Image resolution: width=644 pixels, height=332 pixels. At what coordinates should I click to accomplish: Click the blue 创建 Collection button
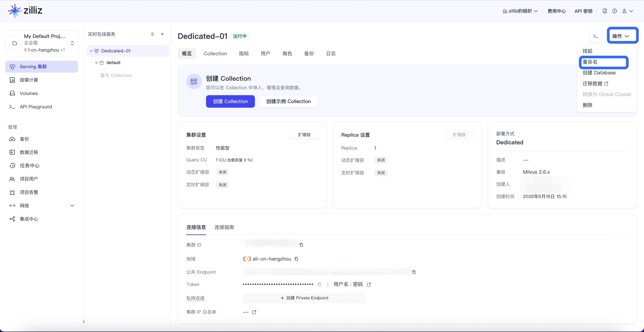(230, 101)
